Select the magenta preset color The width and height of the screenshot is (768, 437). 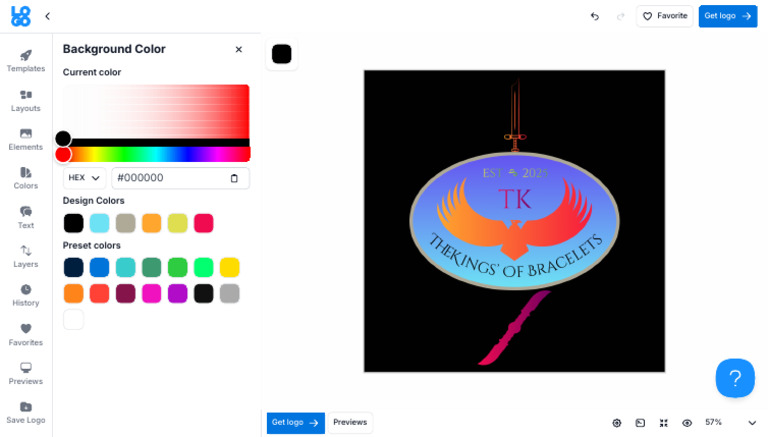(151, 293)
